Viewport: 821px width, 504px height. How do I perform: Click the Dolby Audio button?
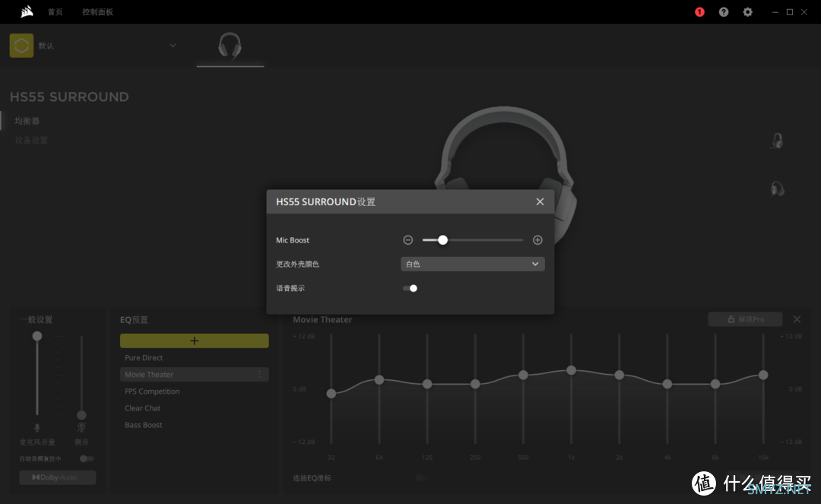pyautogui.click(x=58, y=477)
